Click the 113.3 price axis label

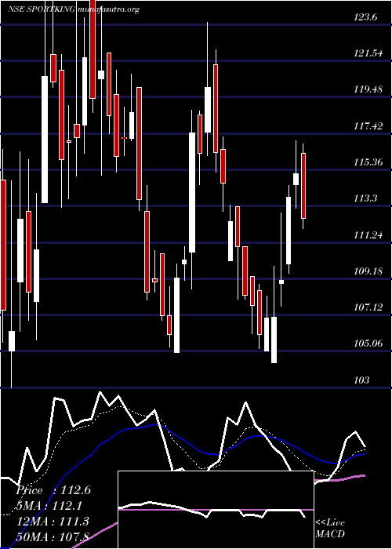365,198
